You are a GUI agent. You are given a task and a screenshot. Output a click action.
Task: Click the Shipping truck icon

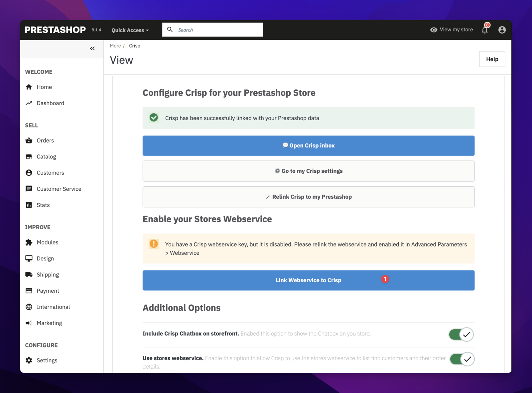pos(29,274)
